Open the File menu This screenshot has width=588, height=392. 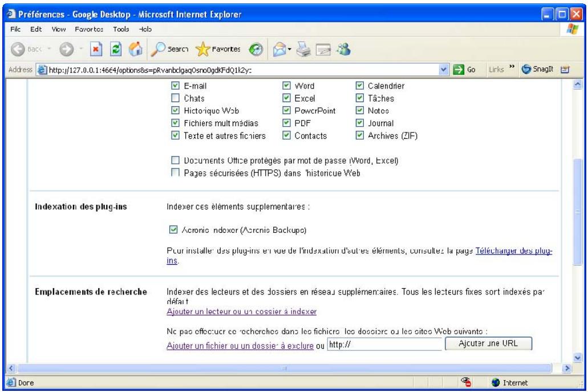(15, 29)
